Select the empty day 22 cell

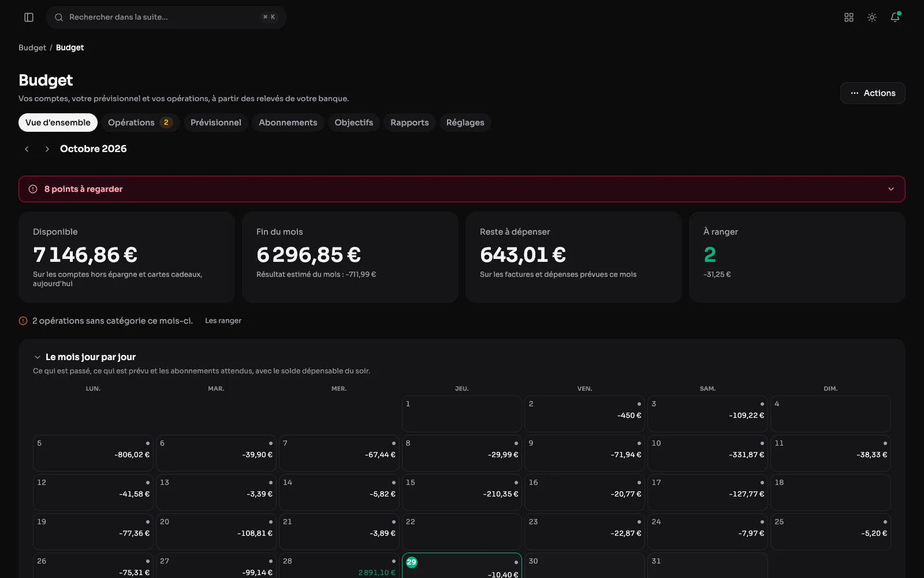[462, 532]
